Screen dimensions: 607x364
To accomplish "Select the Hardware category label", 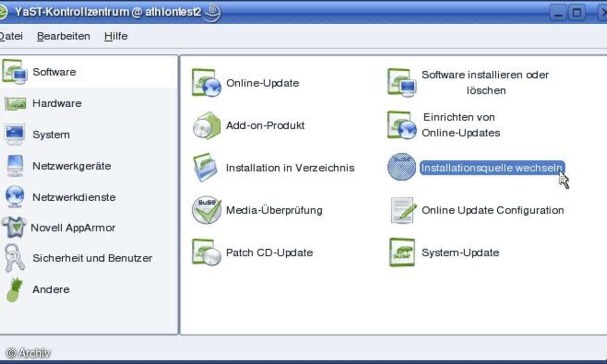I will (x=57, y=103).
